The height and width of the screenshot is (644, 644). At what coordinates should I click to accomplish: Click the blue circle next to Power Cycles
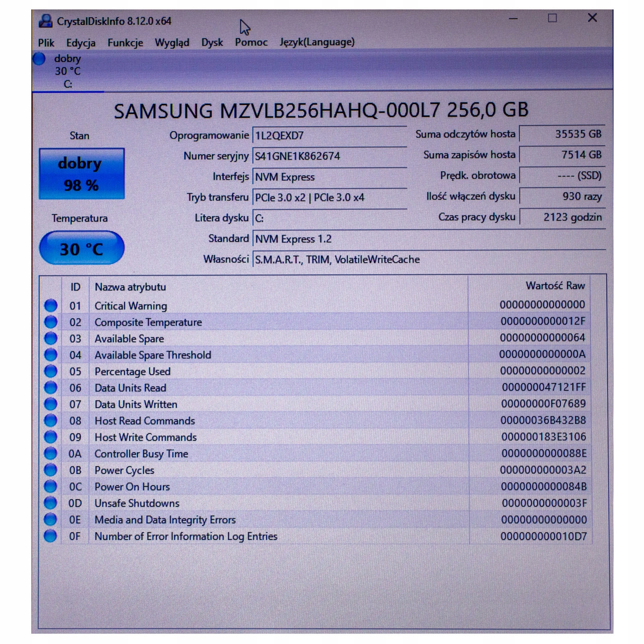pyautogui.click(x=50, y=470)
